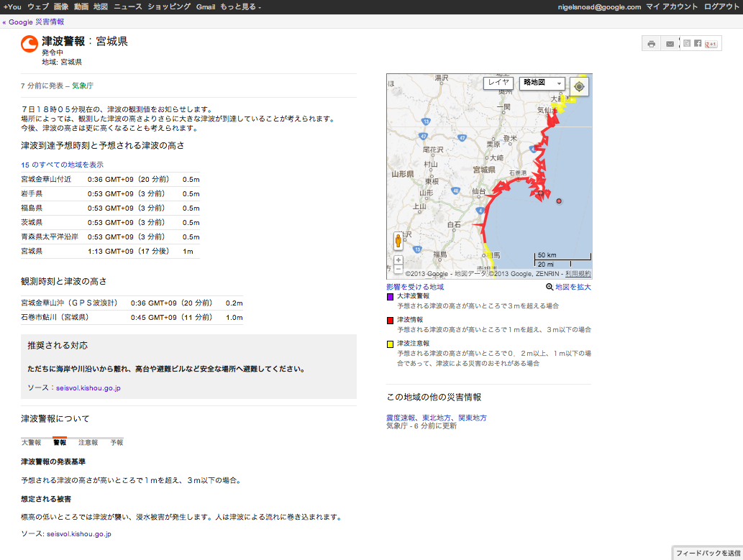Select the Street View pegman on map
Viewport: 743px width, 560px height.
point(397,241)
